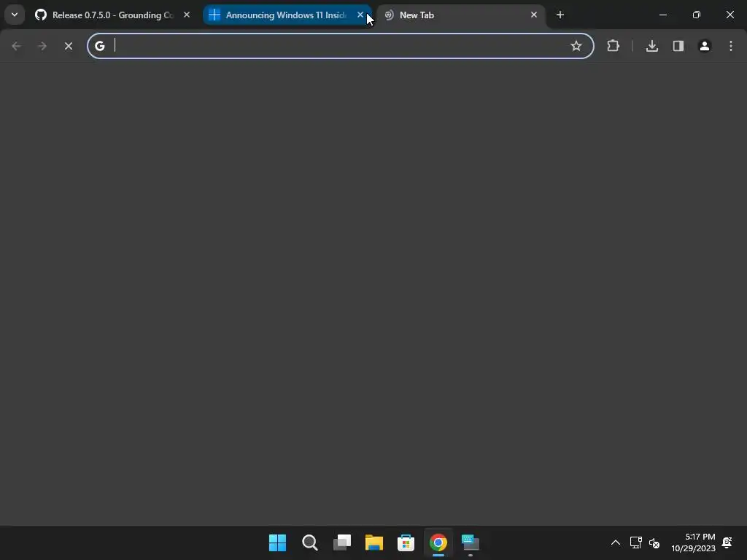Image resolution: width=747 pixels, height=560 pixels.
Task: Click Chrome icon on taskbar
Action: [x=438, y=542]
